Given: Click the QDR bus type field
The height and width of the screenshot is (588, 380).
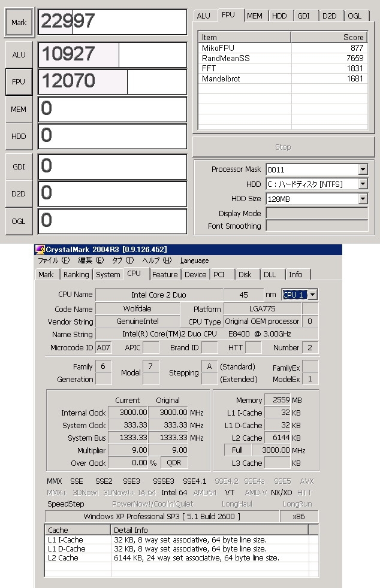Looking at the screenshot, I should tap(174, 463).
